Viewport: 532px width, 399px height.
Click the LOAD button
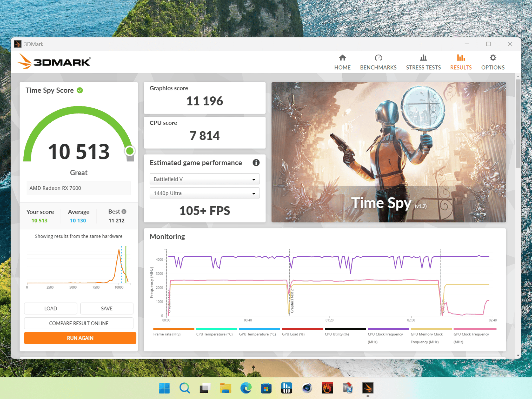(x=51, y=308)
